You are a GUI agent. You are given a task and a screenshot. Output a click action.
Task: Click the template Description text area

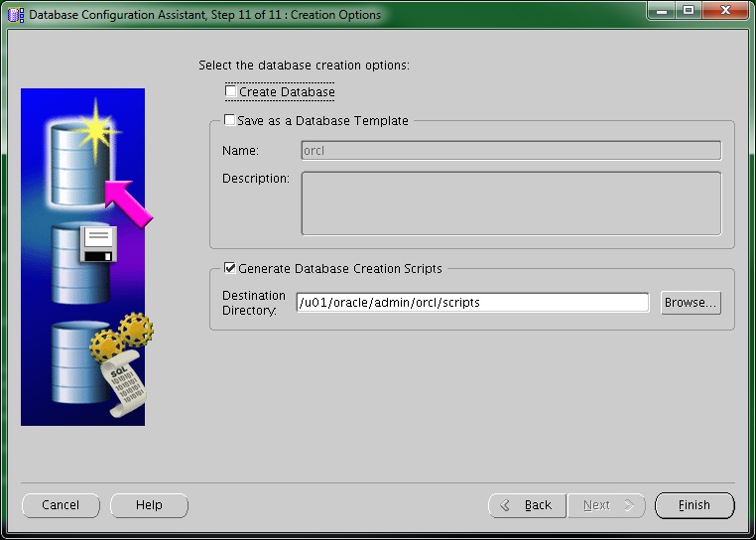coord(511,203)
